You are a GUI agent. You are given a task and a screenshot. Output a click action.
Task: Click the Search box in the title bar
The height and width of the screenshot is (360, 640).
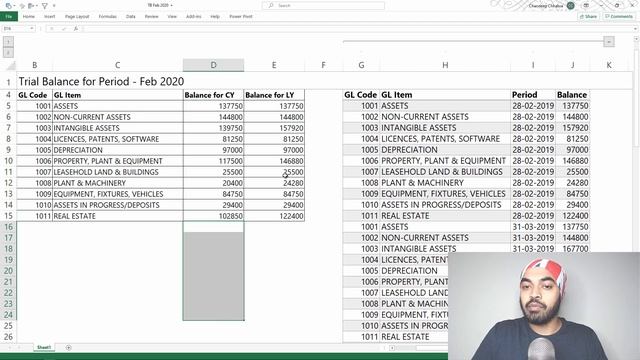(323, 5)
